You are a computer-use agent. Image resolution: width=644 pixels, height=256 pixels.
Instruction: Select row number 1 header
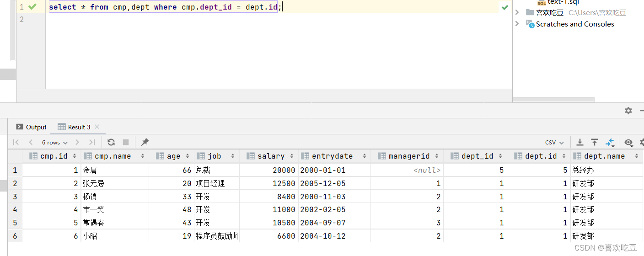[15, 170]
